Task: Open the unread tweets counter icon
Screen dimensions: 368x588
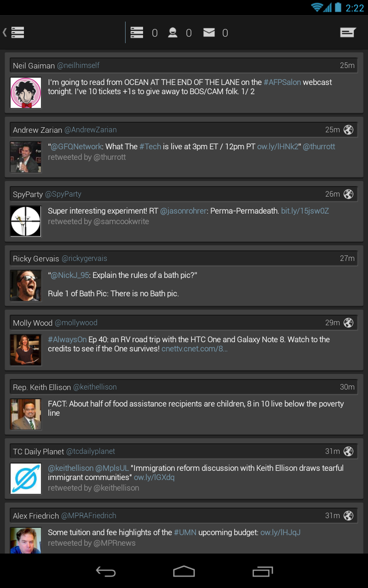Action: (137, 32)
